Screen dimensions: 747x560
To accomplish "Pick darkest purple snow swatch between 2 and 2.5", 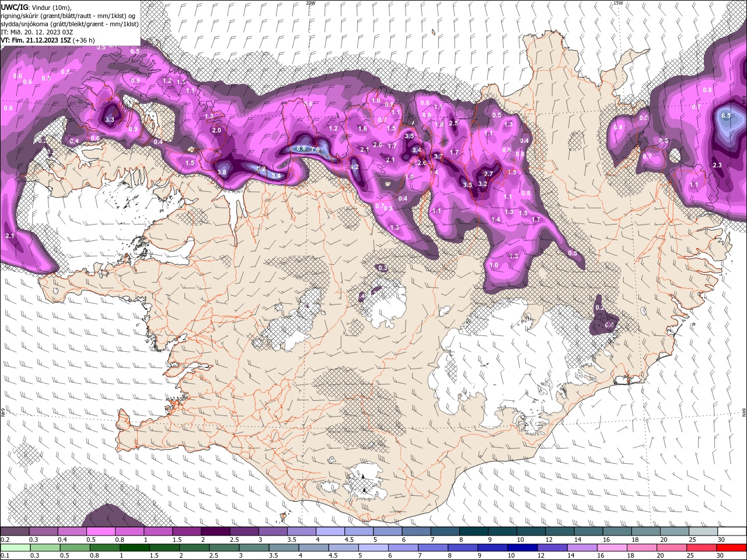I will [215, 531].
